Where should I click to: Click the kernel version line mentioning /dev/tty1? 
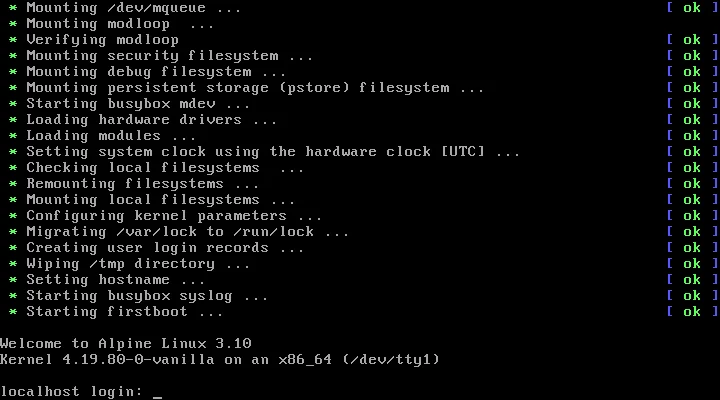pyautogui.click(x=220, y=360)
